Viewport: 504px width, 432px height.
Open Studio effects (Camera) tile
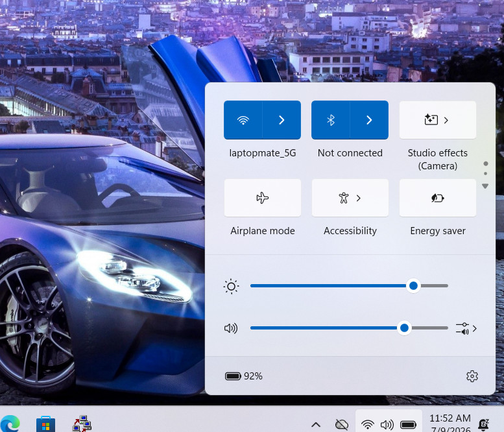pyautogui.click(x=437, y=120)
